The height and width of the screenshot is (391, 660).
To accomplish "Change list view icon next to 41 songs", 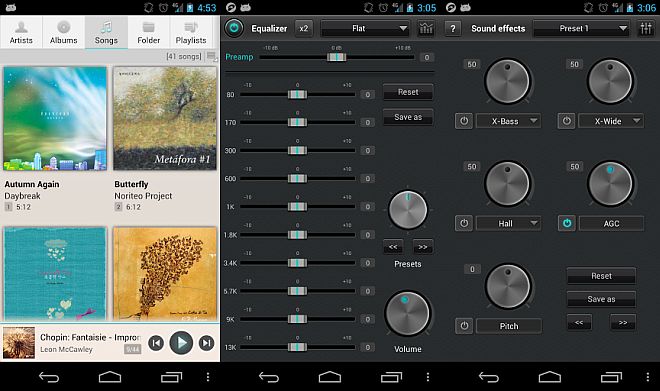I will (211, 56).
